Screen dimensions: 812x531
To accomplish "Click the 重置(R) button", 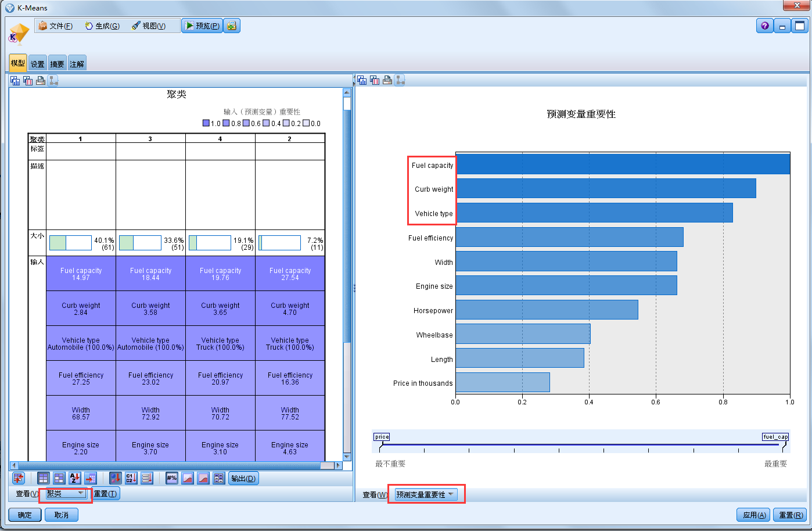I will [x=791, y=515].
